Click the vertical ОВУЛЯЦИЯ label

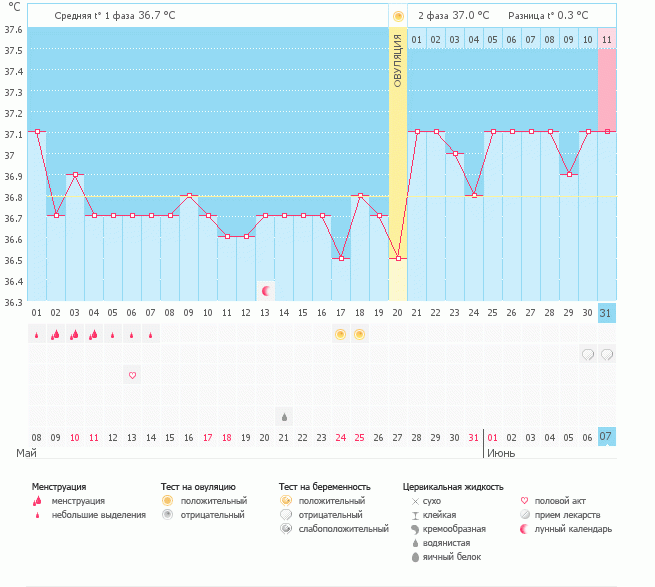click(x=398, y=61)
